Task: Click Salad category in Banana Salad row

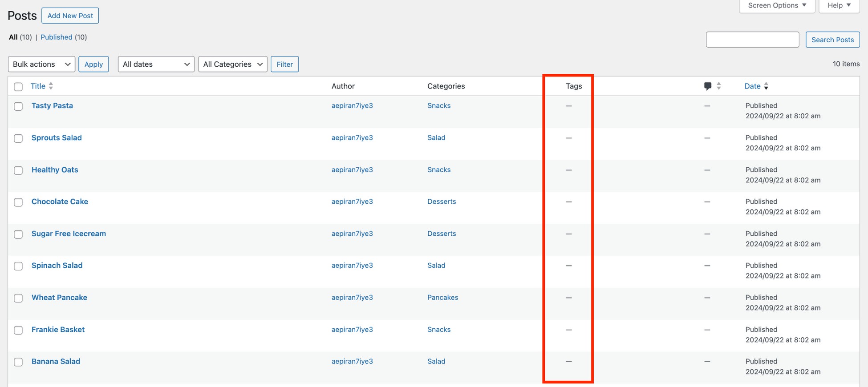Action: (x=436, y=361)
